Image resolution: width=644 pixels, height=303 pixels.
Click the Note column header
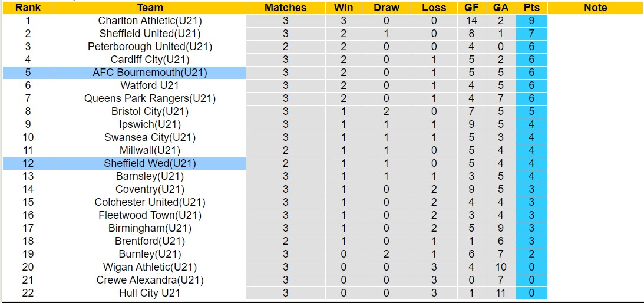tap(595, 8)
